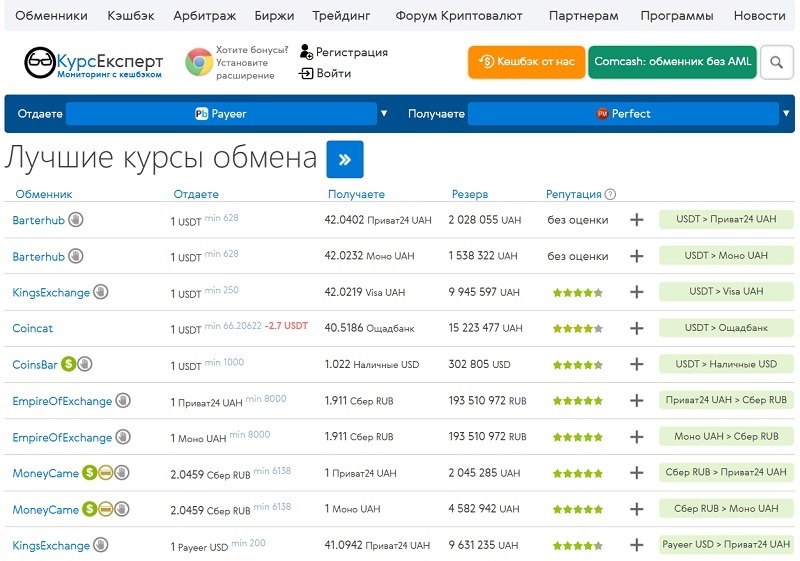Open the Обменники menu

(x=52, y=16)
